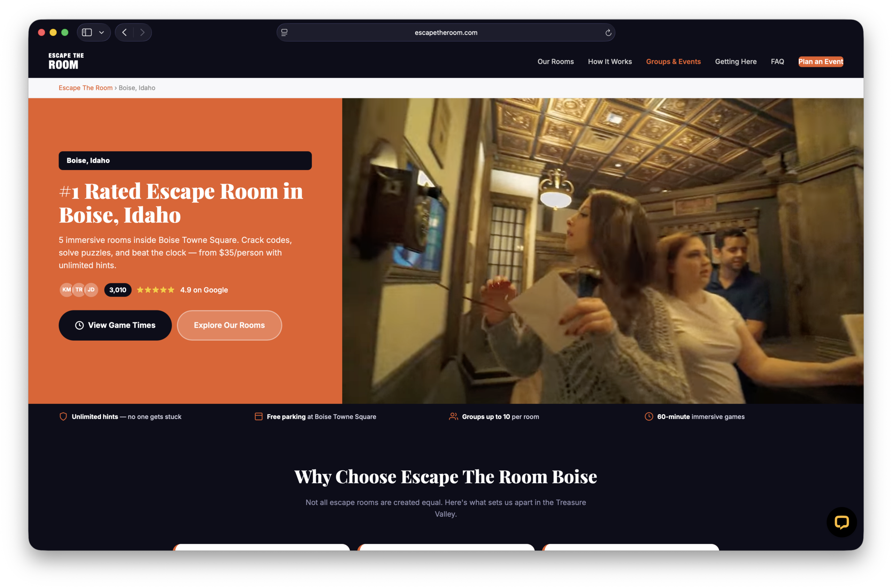The width and height of the screenshot is (892, 588).
Task: Open How It Works in navigation
Action: pyautogui.click(x=609, y=62)
